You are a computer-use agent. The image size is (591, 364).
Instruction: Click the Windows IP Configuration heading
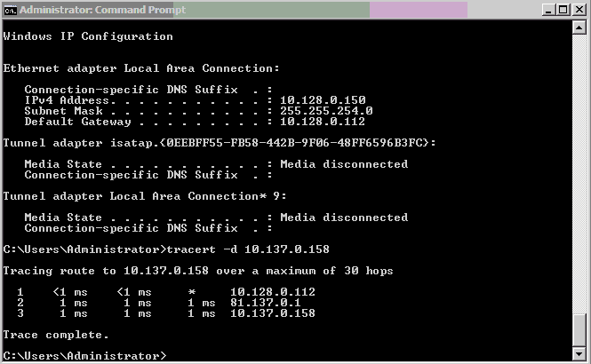(88, 36)
